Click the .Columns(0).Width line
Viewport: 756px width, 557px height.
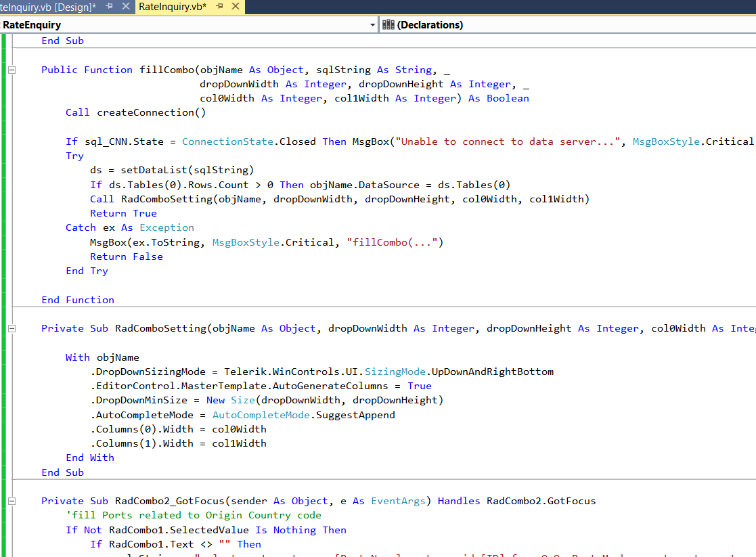179,429
